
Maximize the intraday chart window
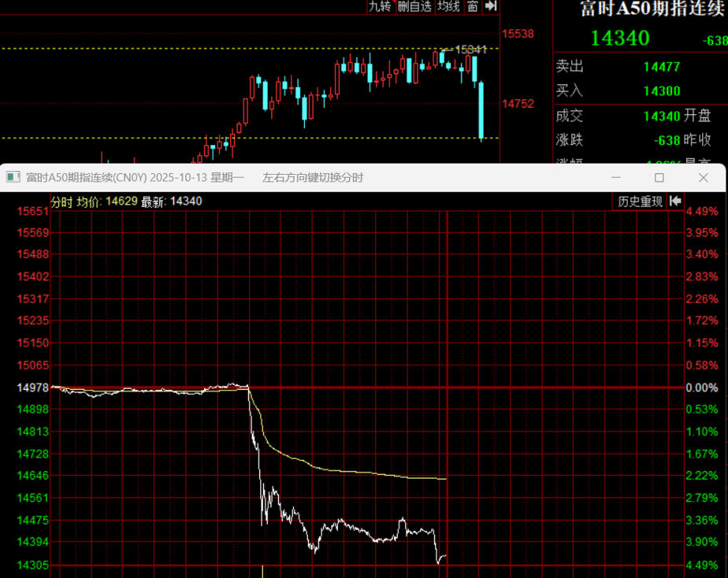click(x=659, y=178)
